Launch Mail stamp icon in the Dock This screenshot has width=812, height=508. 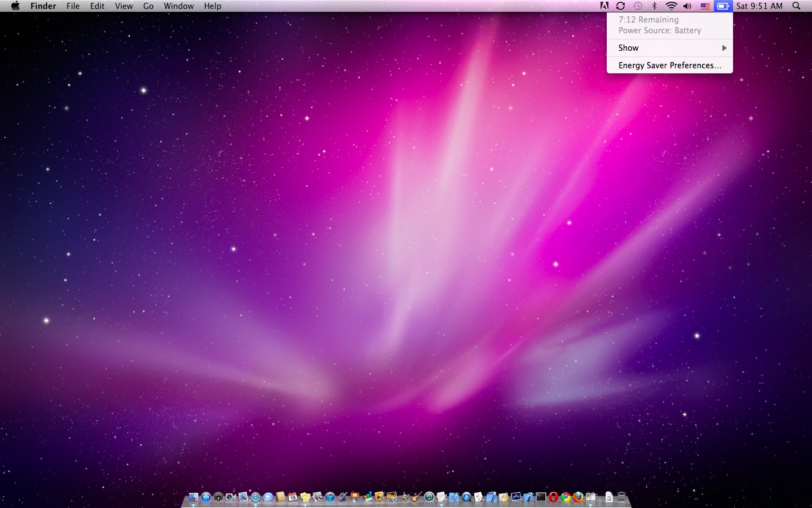(243, 497)
